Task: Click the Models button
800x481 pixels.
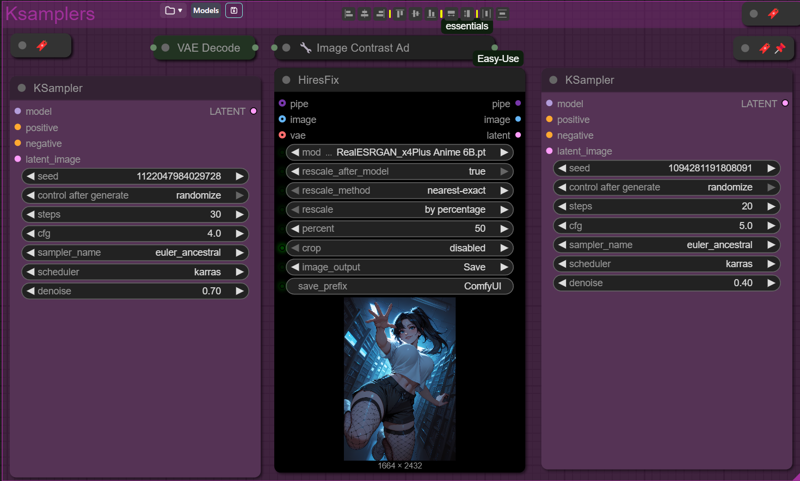Action: [x=206, y=10]
